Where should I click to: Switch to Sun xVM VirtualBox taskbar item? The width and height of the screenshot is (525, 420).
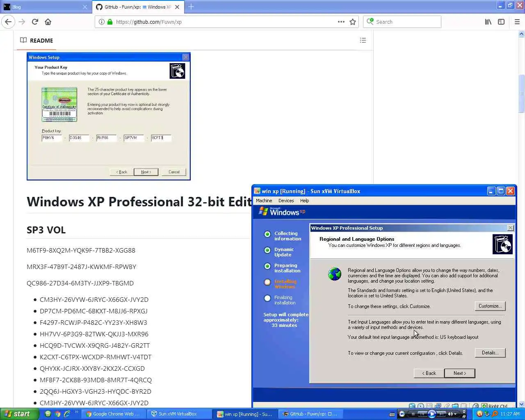(x=178, y=414)
